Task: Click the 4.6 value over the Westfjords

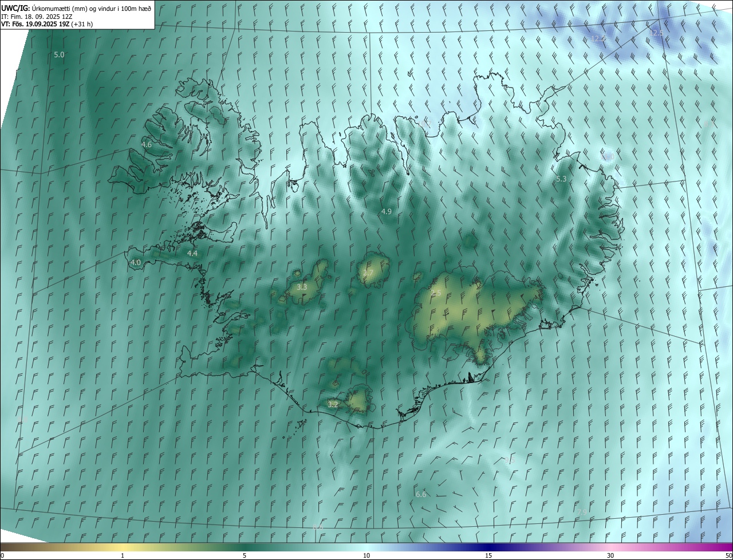Action: pos(147,145)
